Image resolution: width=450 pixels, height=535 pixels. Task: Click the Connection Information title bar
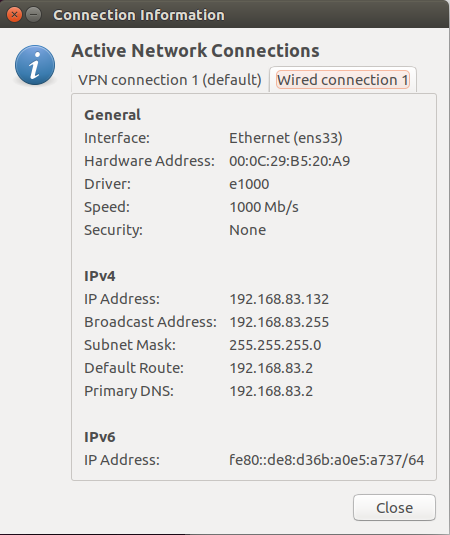pos(139,15)
